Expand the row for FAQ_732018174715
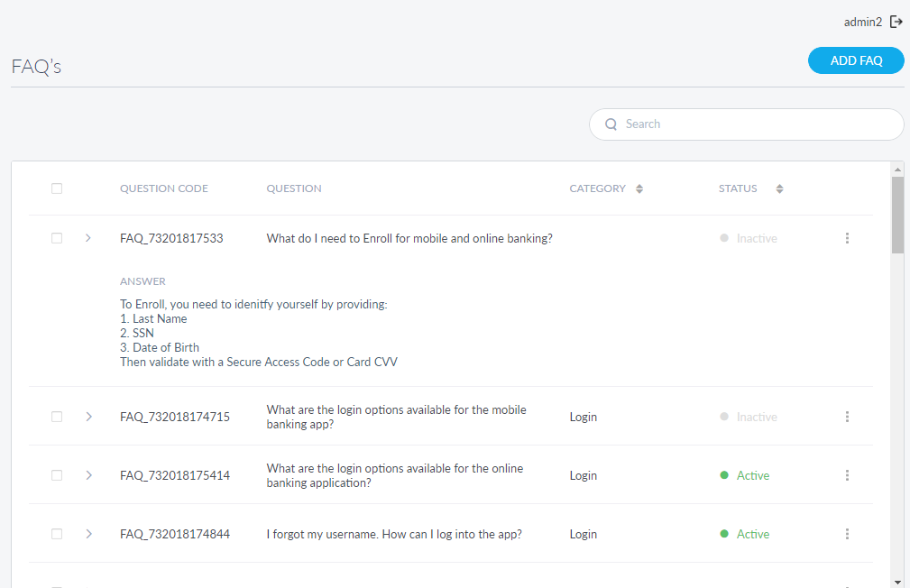 point(88,417)
